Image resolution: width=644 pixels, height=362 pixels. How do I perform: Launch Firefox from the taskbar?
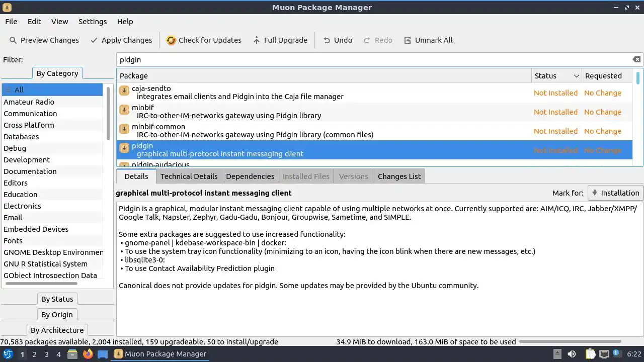tap(88, 354)
